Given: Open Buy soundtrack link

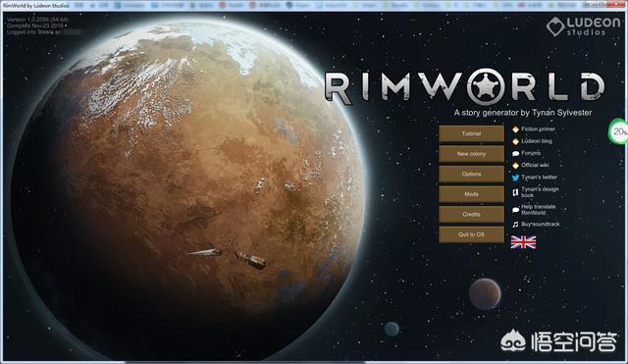Looking at the screenshot, I should pyautogui.click(x=541, y=225).
